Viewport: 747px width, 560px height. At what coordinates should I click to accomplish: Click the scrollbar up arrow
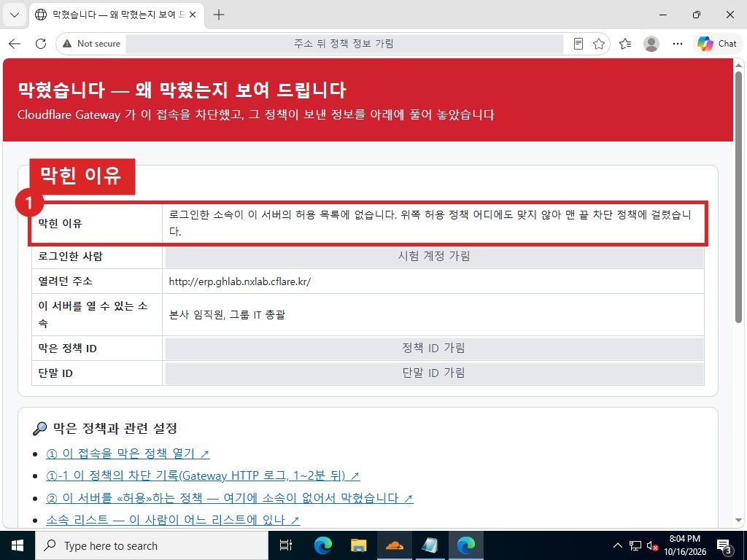(x=739, y=65)
